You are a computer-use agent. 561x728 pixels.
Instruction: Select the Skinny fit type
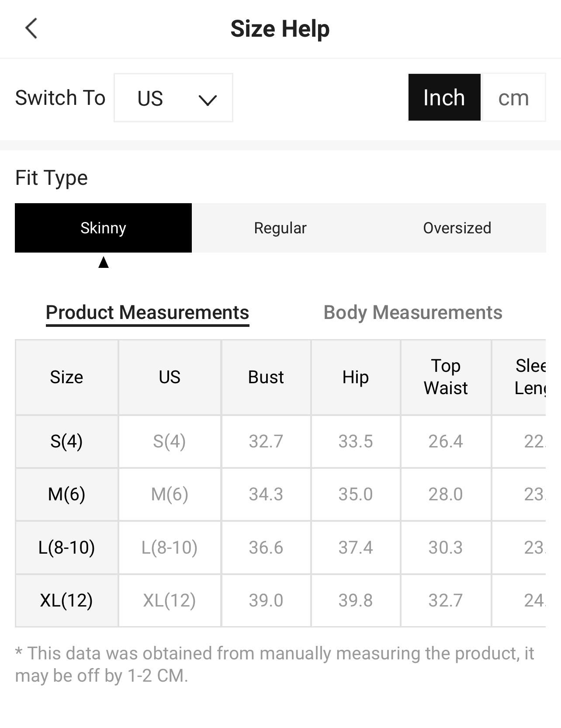coord(103,228)
